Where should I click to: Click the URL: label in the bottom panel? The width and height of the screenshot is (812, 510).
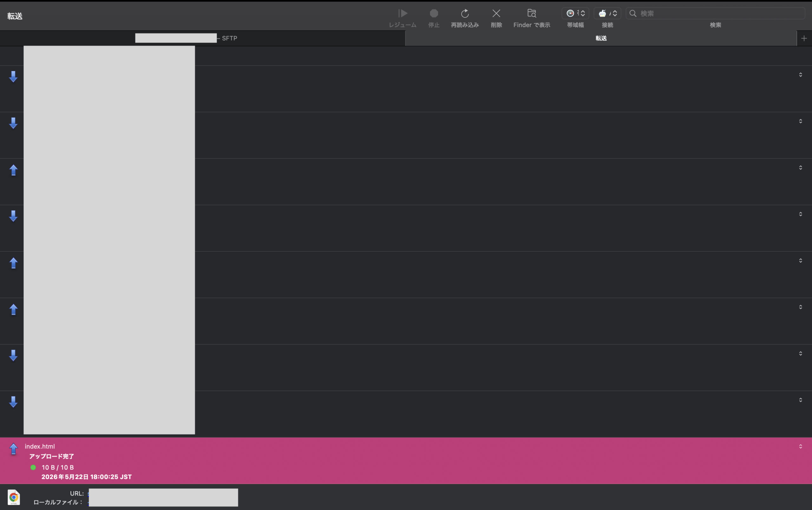point(77,493)
